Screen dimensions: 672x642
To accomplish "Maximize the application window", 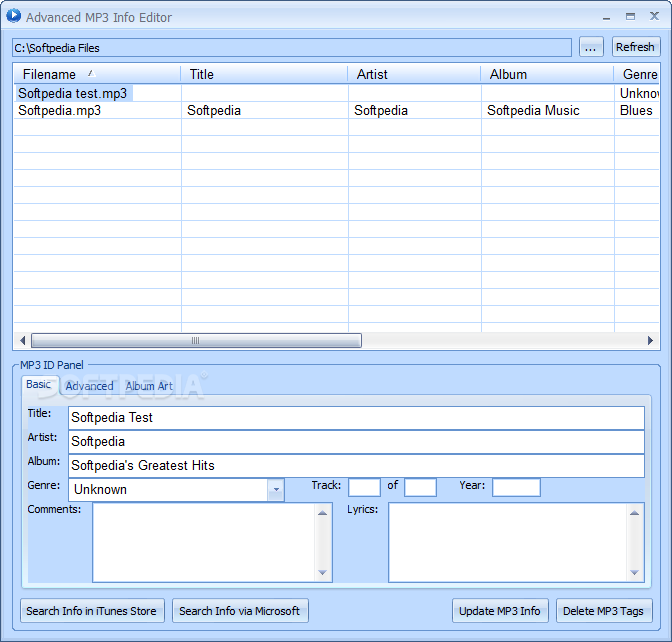I will pos(630,17).
